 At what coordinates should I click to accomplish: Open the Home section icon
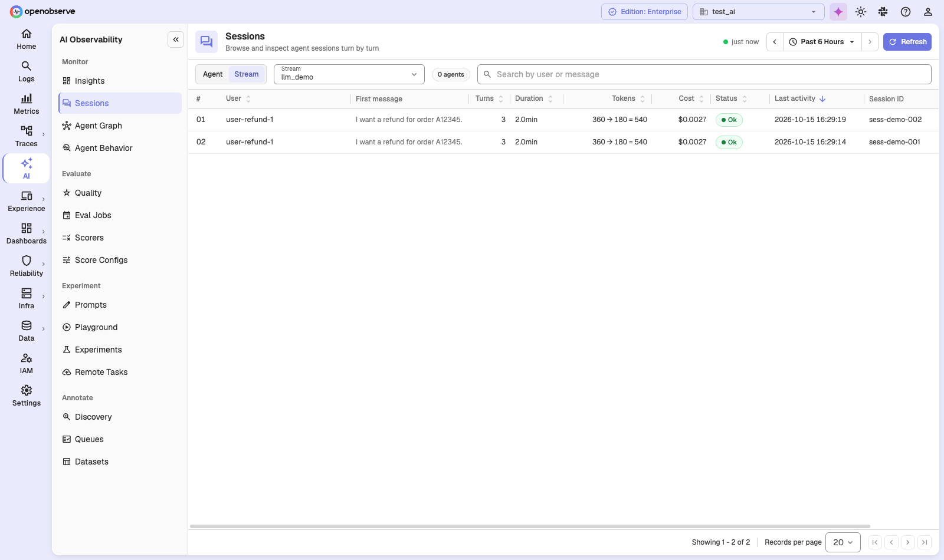[x=26, y=39]
